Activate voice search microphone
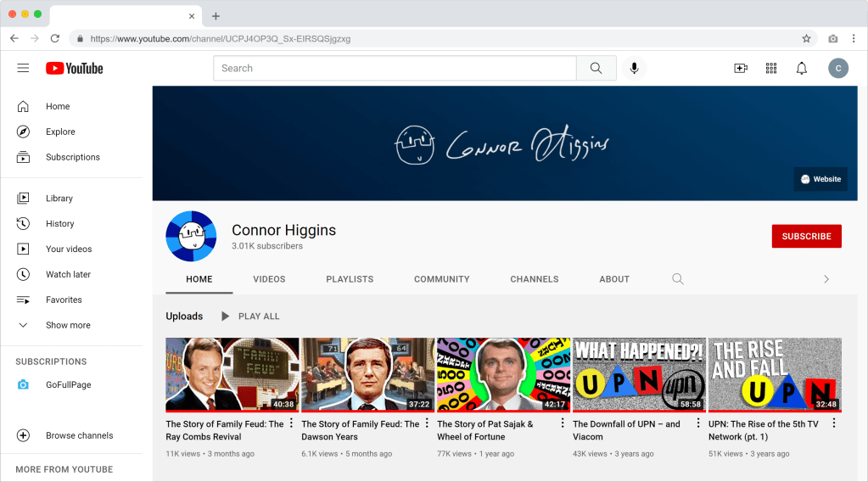Image resolution: width=868 pixels, height=482 pixels. [x=634, y=68]
